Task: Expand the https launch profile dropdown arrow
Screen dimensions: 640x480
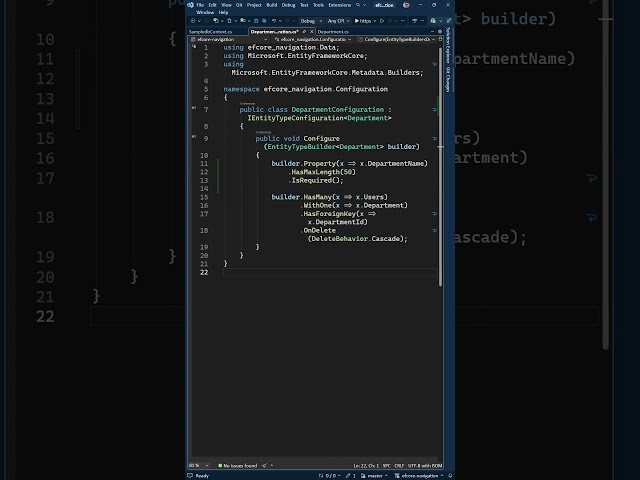Action: pyautogui.click(x=374, y=21)
